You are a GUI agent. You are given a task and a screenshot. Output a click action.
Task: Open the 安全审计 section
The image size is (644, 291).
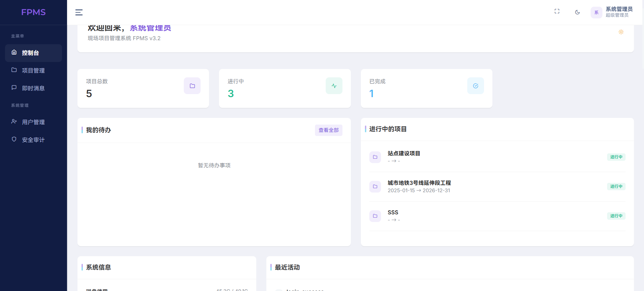[34, 140]
